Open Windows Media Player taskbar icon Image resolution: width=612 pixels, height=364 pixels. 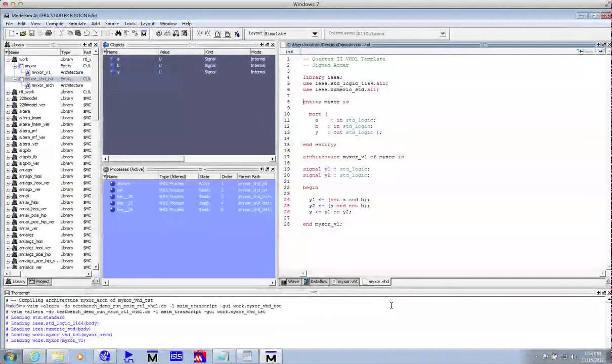[80, 357]
